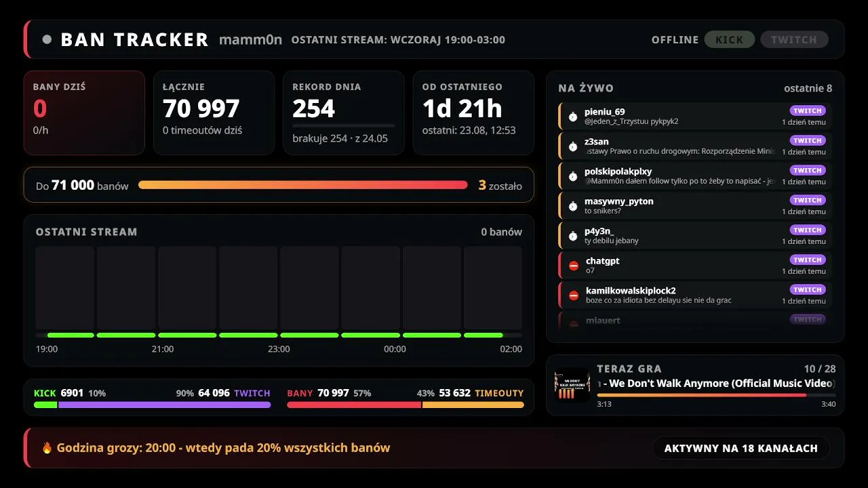Click the OD OSTATNIEGO value 1d 21h
Image resolution: width=868 pixels, height=488 pixels.
point(462,108)
